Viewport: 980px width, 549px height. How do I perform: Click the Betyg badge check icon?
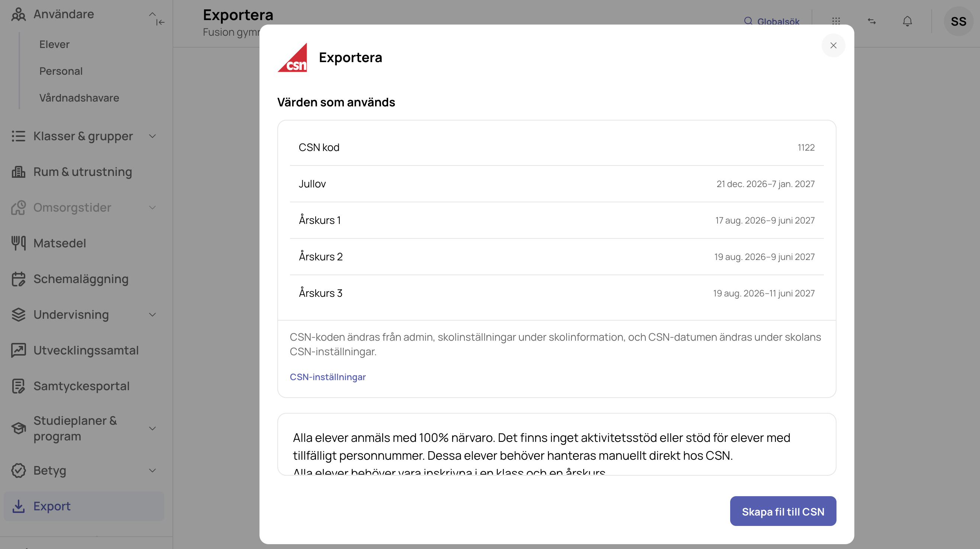18,471
